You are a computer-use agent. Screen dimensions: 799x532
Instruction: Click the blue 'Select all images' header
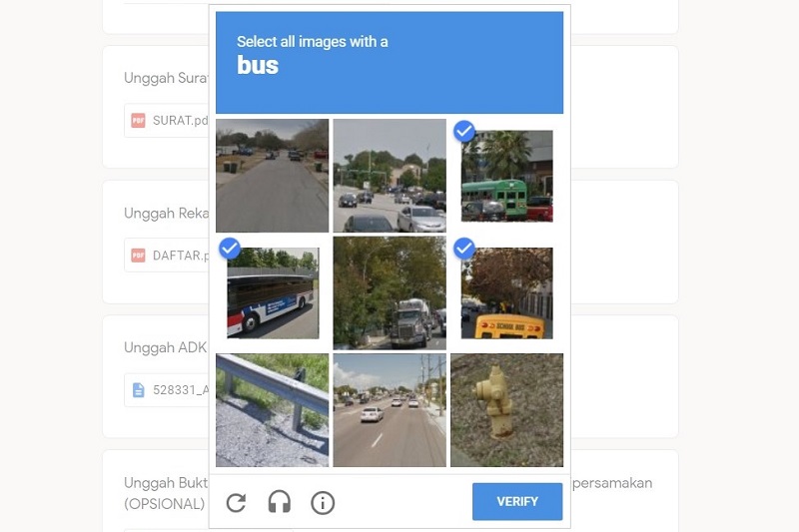pos(390,63)
